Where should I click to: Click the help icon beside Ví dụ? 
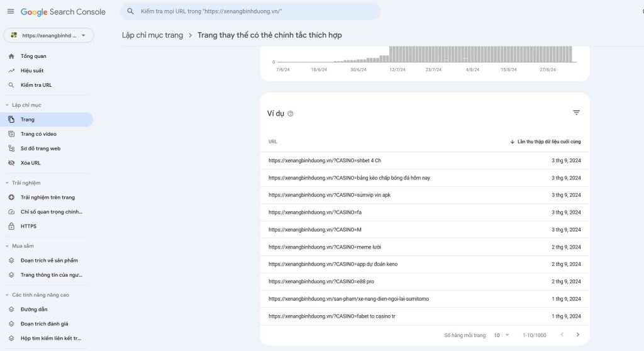point(291,114)
